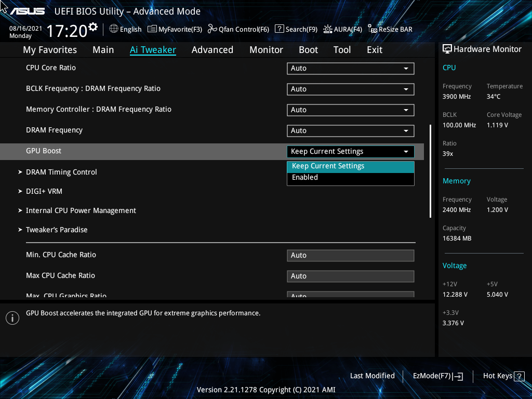This screenshot has width=532, height=399.
Task: Click the ASUS logo
Action: (x=27, y=11)
